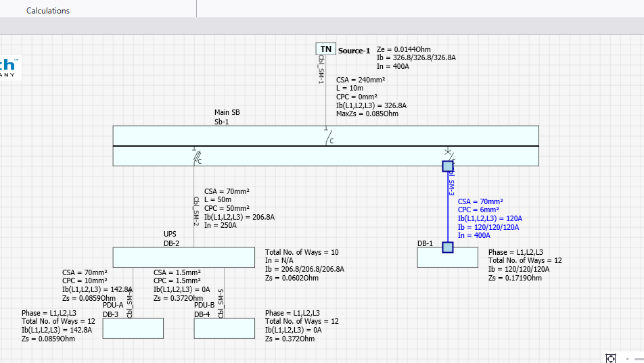
Task: Select the main incoming switch on Sb-1
Action: click(329, 139)
